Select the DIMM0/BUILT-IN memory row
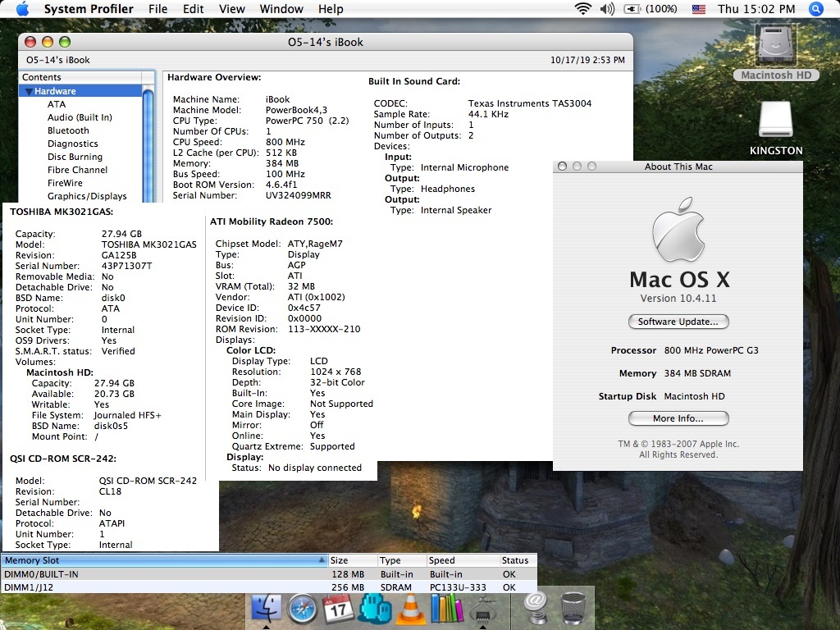The width and height of the screenshot is (840, 630). (x=269, y=574)
